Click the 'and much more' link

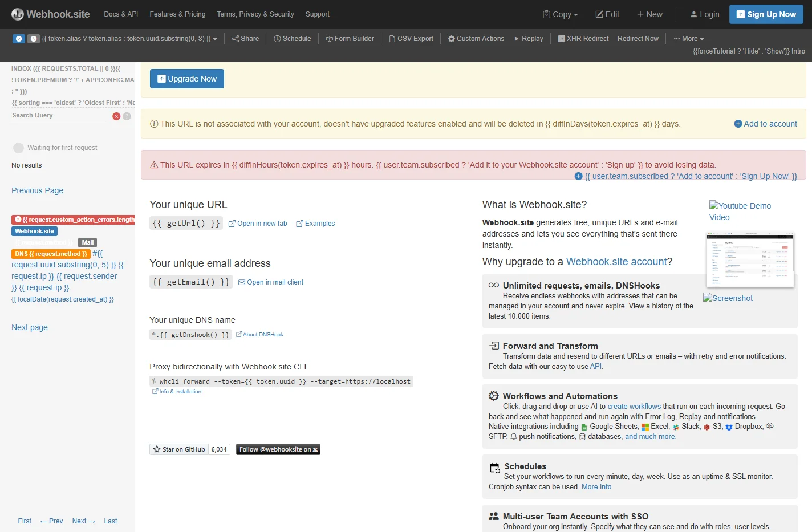[x=650, y=437]
